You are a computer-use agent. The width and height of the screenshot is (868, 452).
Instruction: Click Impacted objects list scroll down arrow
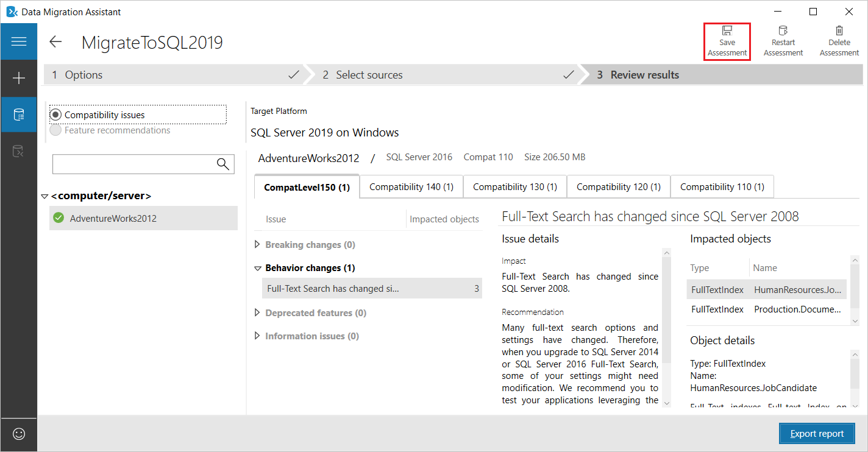(855, 320)
